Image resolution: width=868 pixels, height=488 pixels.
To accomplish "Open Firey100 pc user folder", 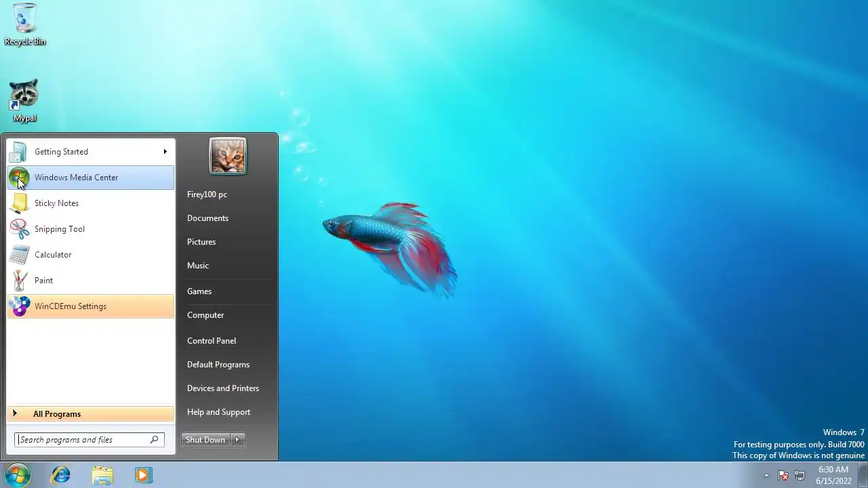I will tap(207, 195).
